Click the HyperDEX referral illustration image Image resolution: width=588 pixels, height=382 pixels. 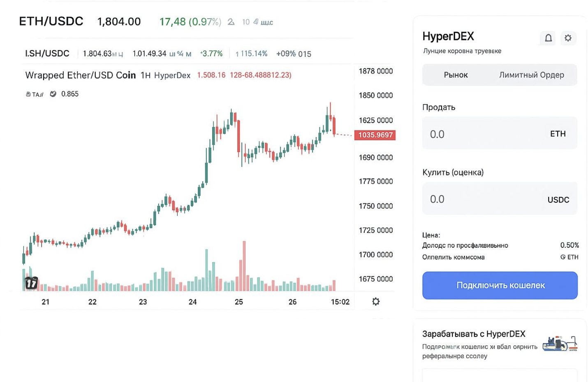[560, 343]
